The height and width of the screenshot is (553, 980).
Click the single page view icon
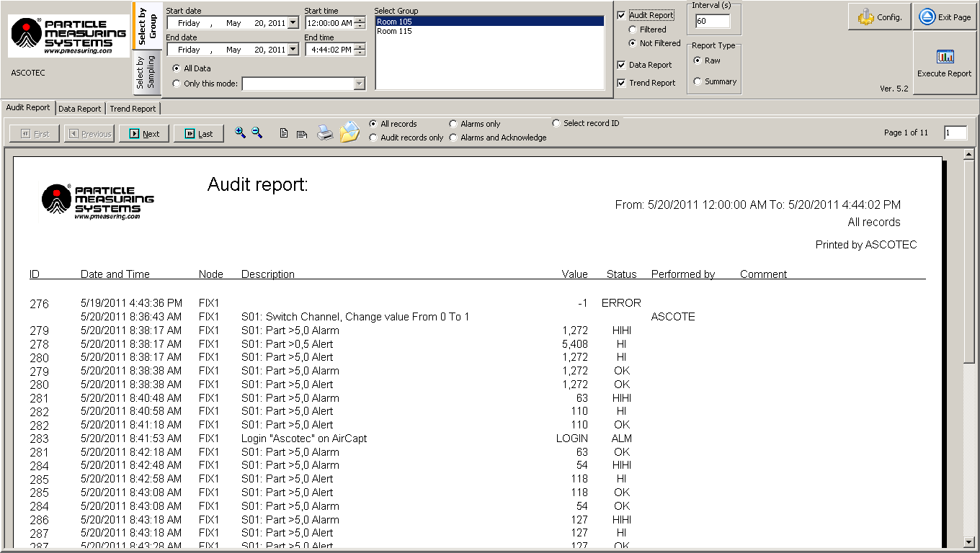point(283,132)
